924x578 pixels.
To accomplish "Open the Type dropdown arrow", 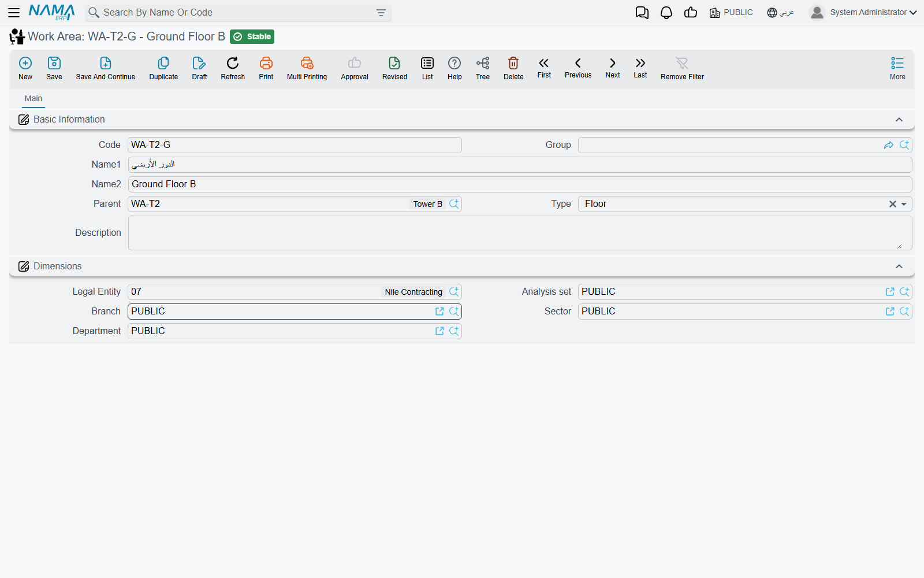I will (x=904, y=204).
